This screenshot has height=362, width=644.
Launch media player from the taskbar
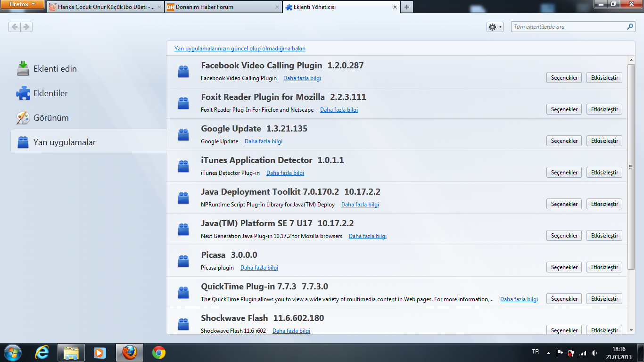tap(99, 353)
